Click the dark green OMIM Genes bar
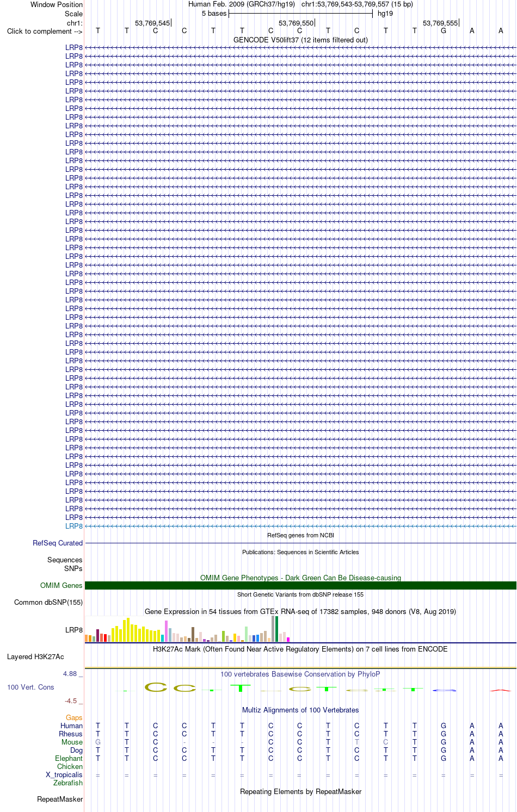The width and height of the screenshot is (517, 812). [x=300, y=585]
